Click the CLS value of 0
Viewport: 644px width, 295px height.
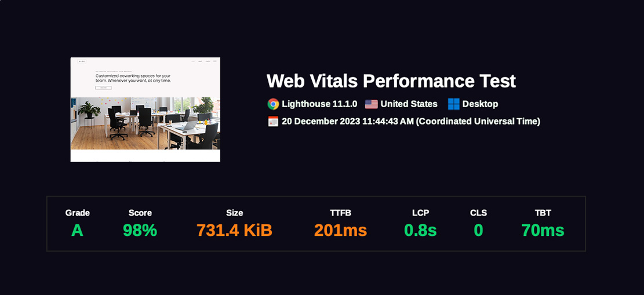[x=478, y=231]
